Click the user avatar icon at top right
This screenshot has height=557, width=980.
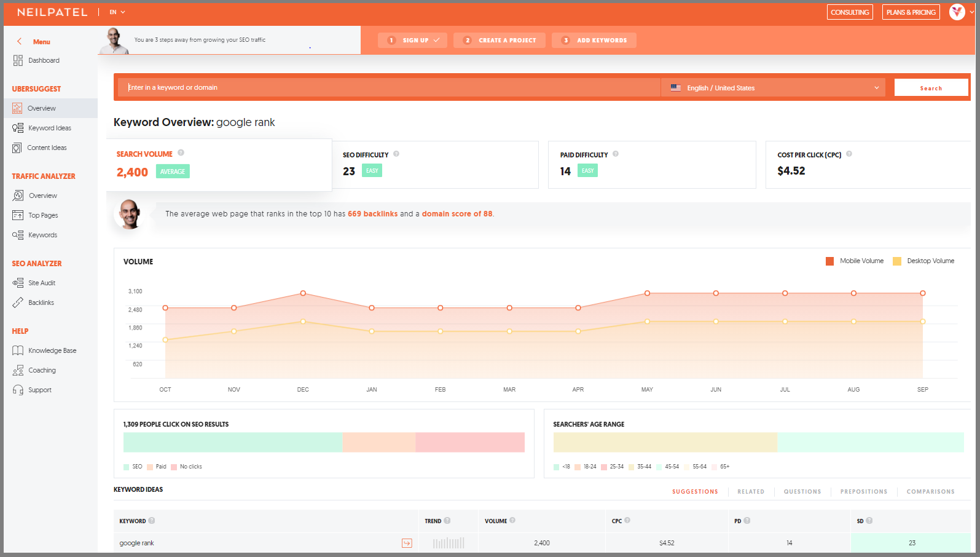957,12
